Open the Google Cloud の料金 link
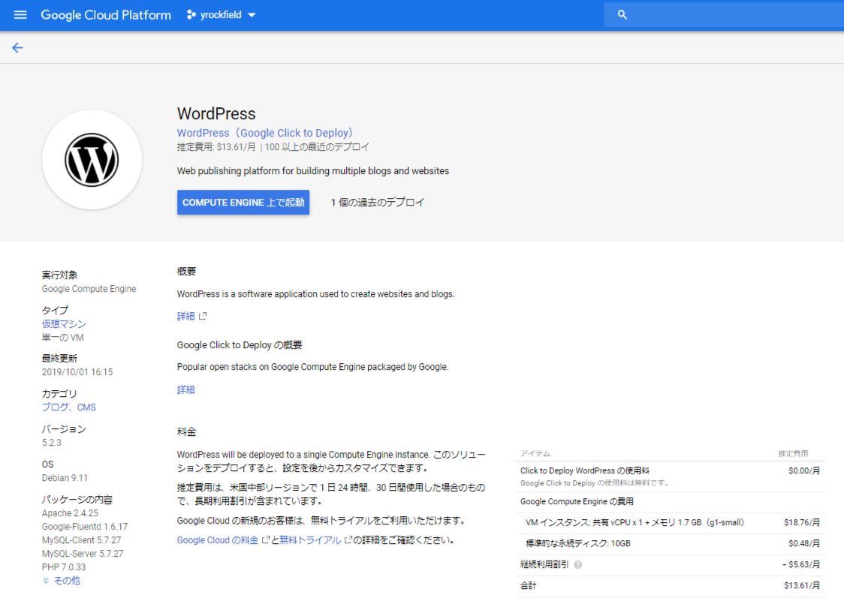 pos(218,540)
